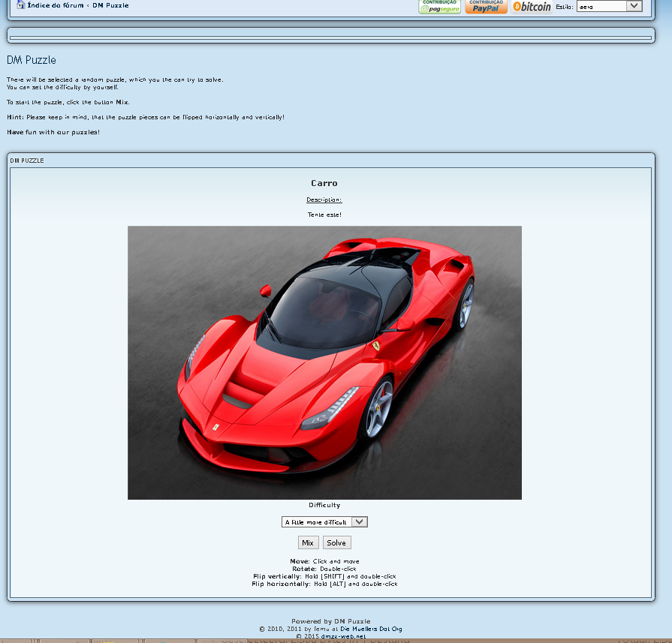Open the dmzx-web.net footer link
Viewport: 672px width, 643px height.
click(x=341, y=635)
